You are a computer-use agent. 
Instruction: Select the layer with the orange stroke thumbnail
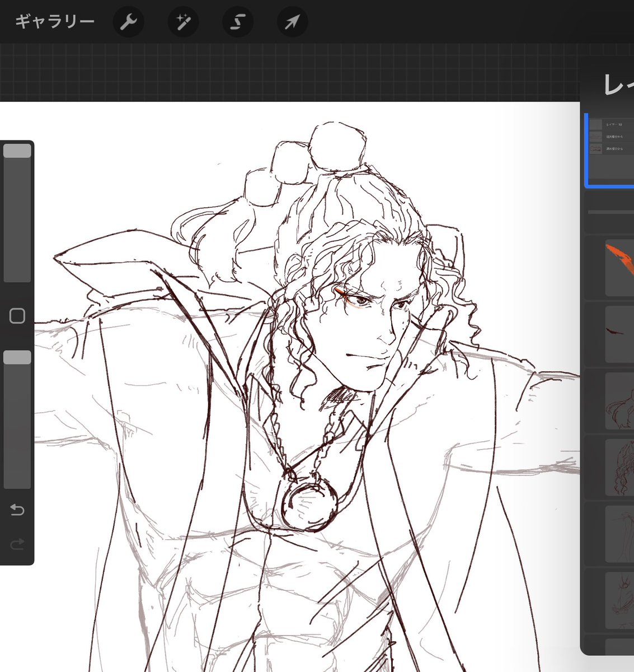point(618,268)
